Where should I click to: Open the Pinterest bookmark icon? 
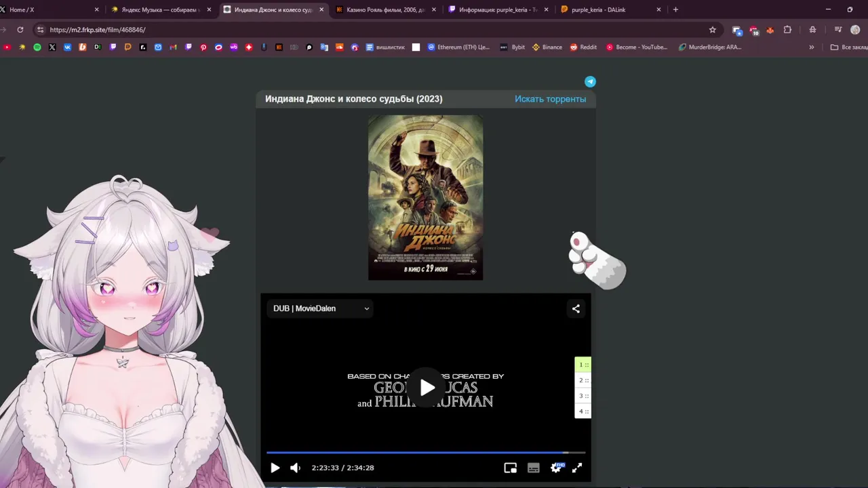[203, 47]
